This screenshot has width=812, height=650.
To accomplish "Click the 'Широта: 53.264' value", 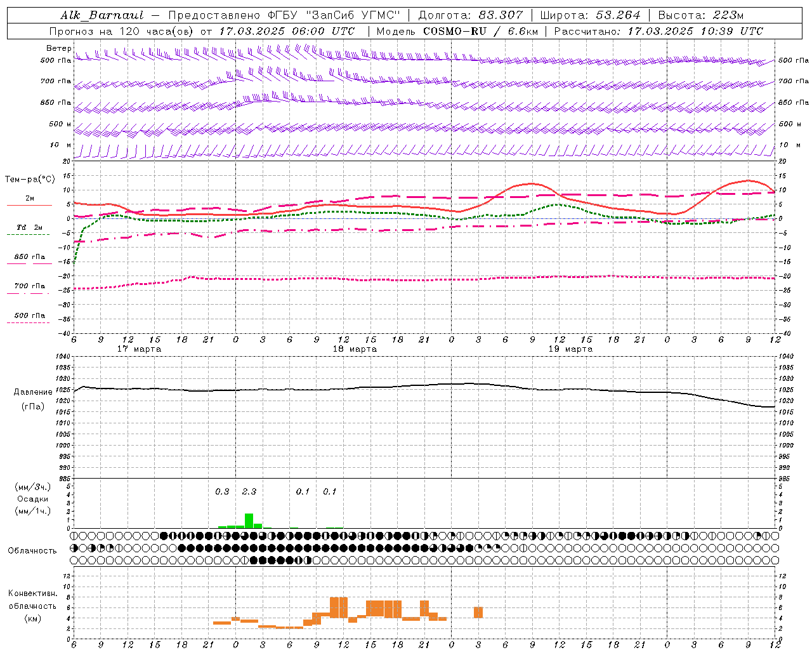I will pyautogui.click(x=590, y=15).
